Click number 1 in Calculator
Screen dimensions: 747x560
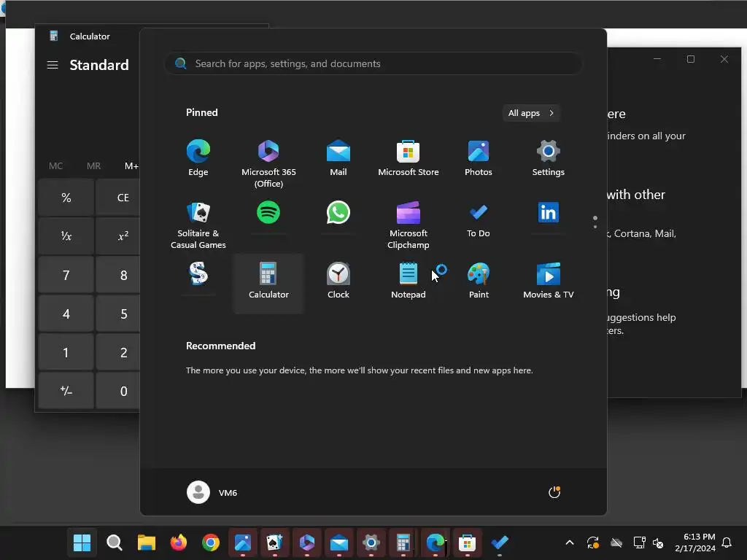(66, 352)
